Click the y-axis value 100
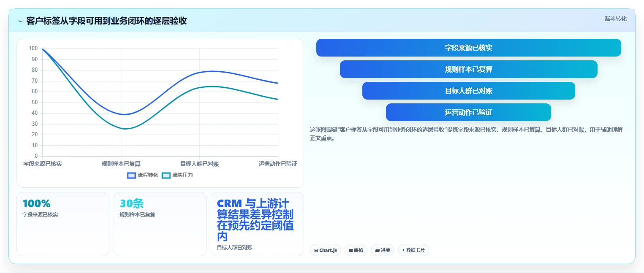 pyautogui.click(x=33, y=49)
